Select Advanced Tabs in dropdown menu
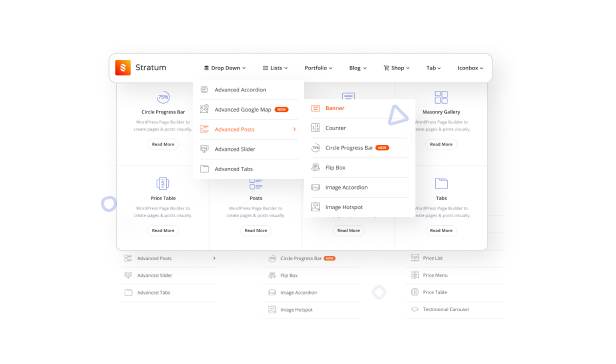The width and height of the screenshot is (616, 364). pyautogui.click(x=249, y=169)
